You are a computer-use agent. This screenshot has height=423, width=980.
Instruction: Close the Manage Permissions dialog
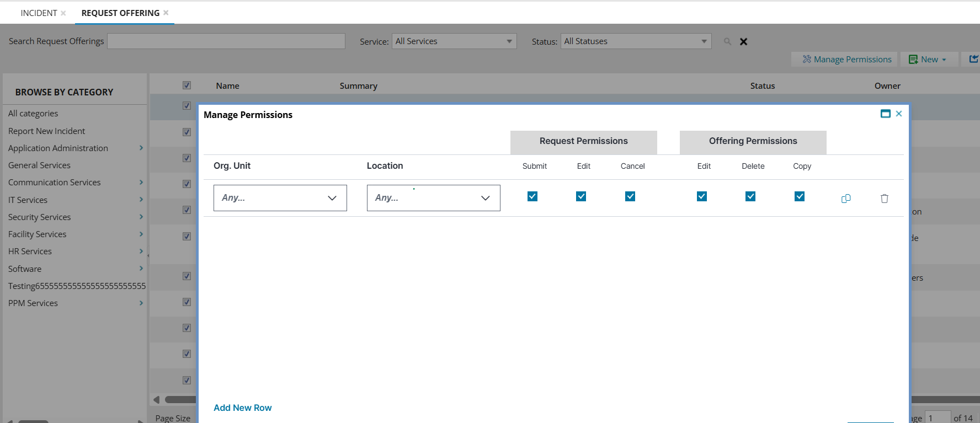point(899,114)
